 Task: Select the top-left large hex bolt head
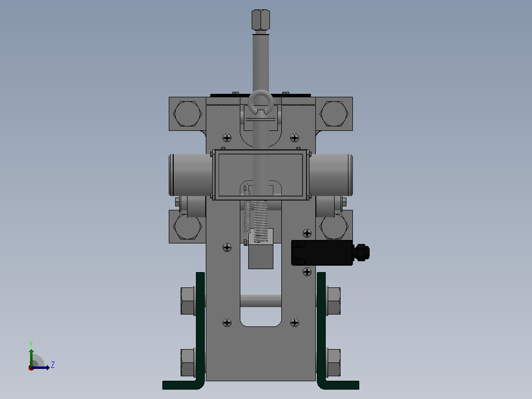[x=188, y=114]
